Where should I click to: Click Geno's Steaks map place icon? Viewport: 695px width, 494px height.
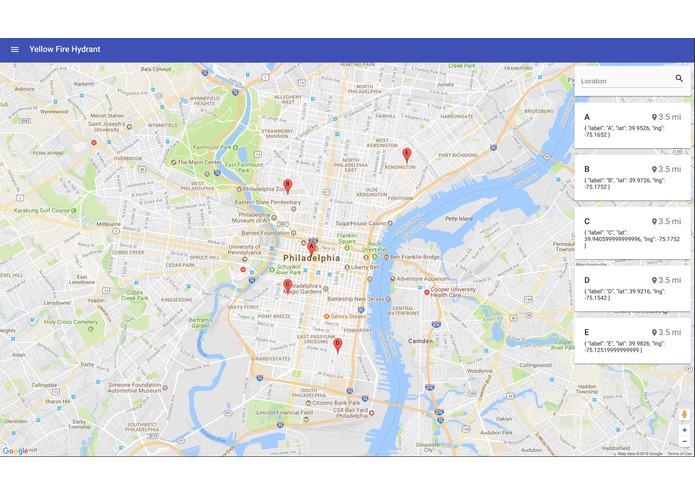[x=326, y=316]
